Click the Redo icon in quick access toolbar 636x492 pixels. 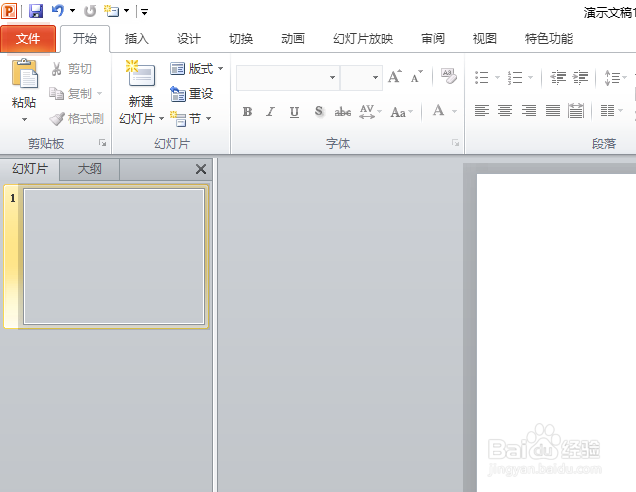click(90, 11)
